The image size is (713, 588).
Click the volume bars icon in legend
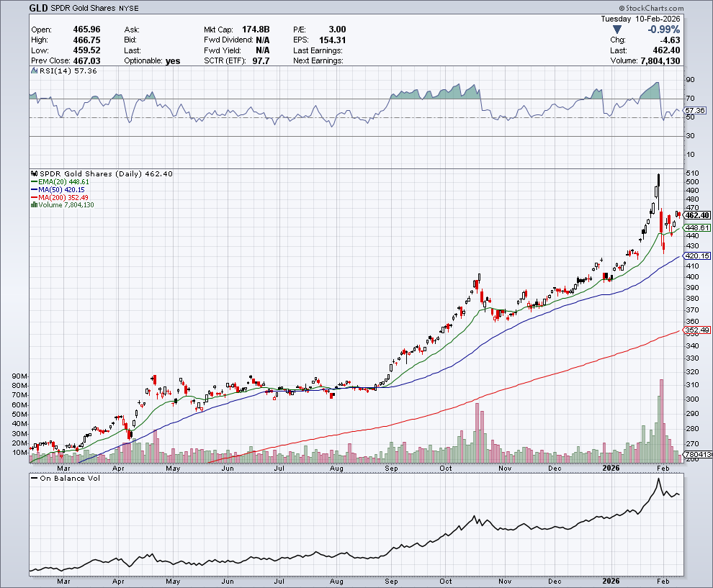coord(33,205)
